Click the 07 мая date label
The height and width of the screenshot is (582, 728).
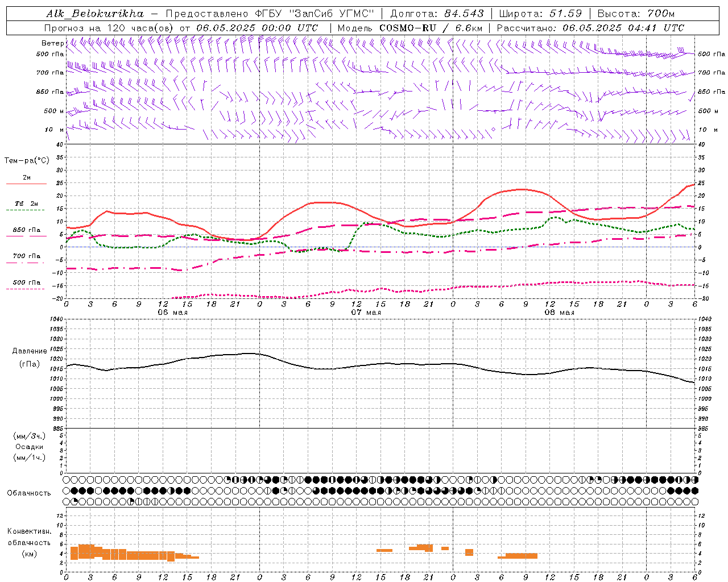click(x=366, y=313)
